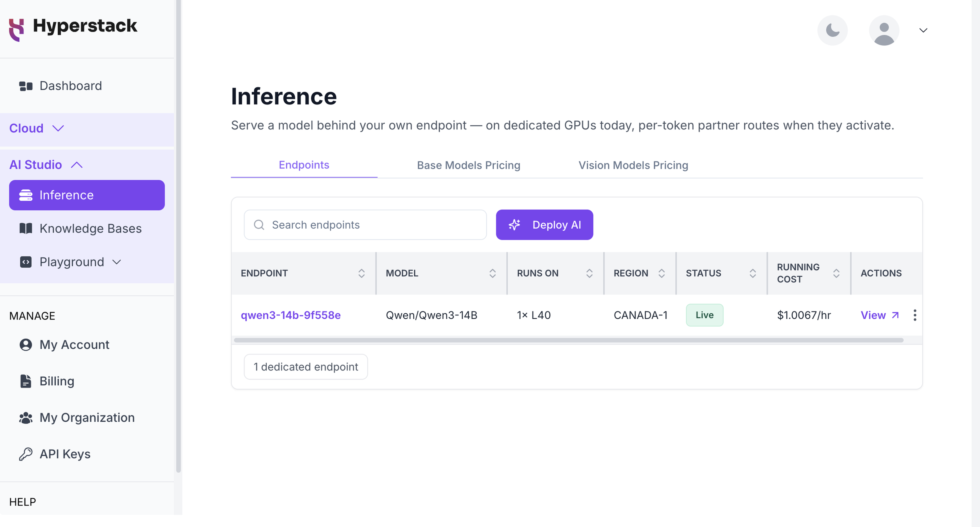This screenshot has height=527, width=980.
Task: Click the API Keys key icon
Action: pyautogui.click(x=26, y=454)
